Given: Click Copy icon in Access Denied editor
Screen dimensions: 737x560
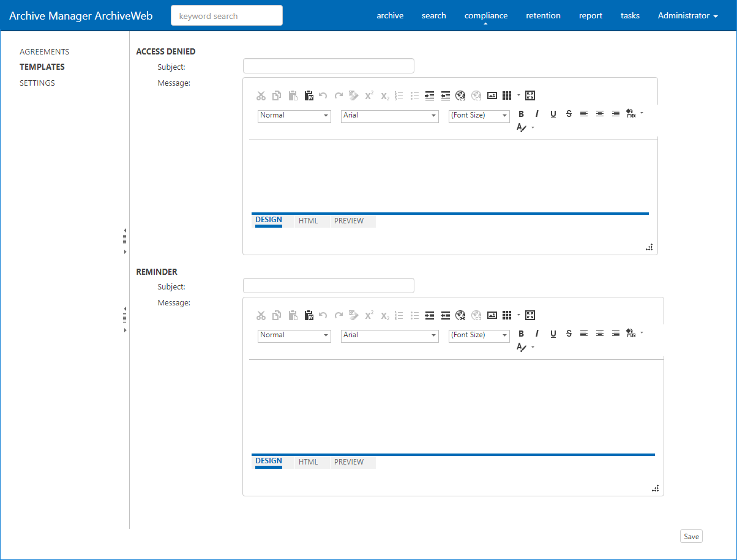Looking at the screenshot, I should coord(277,95).
